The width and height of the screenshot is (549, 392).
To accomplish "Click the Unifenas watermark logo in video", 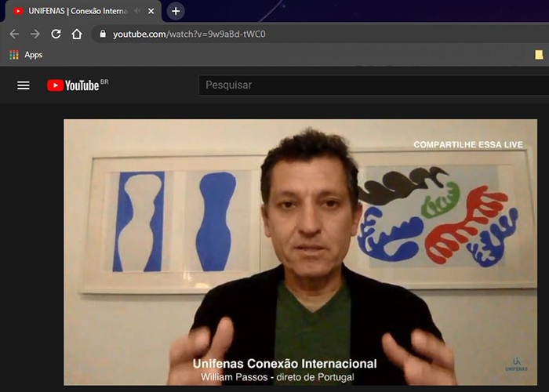I will [x=514, y=365].
